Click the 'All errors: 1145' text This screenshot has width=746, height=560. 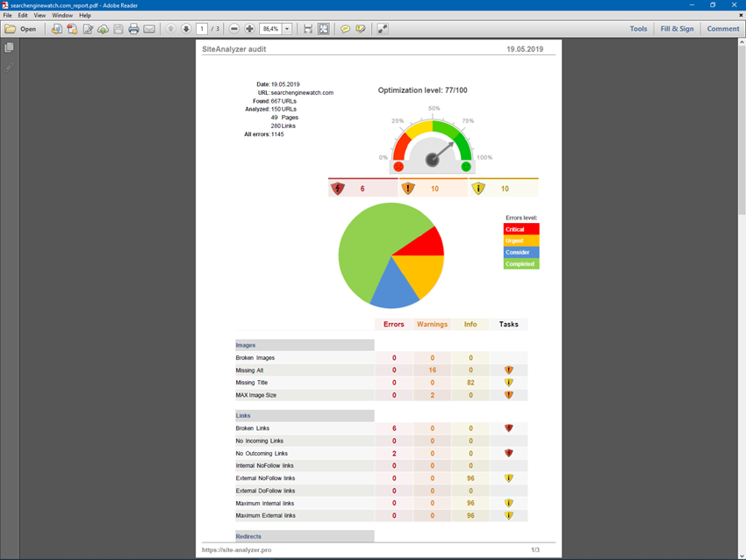(x=263, y=134)
